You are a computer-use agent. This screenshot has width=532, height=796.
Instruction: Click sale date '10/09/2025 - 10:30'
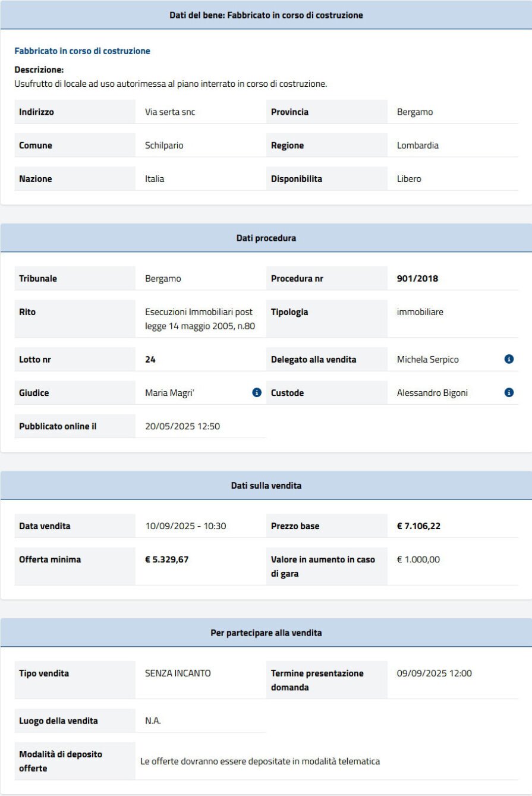185,526
